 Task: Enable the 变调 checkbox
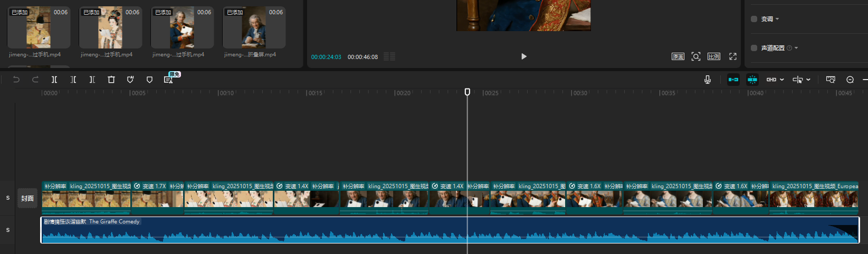(754, 19)
